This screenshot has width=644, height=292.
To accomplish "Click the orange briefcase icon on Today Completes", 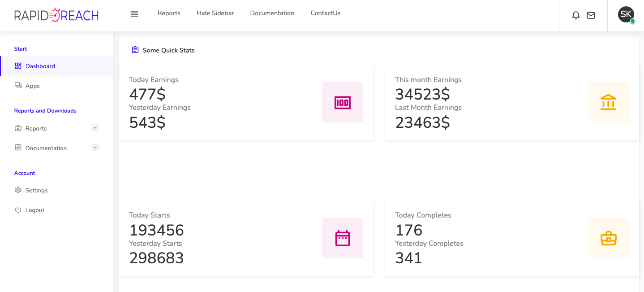I will (x=609, y=238).
